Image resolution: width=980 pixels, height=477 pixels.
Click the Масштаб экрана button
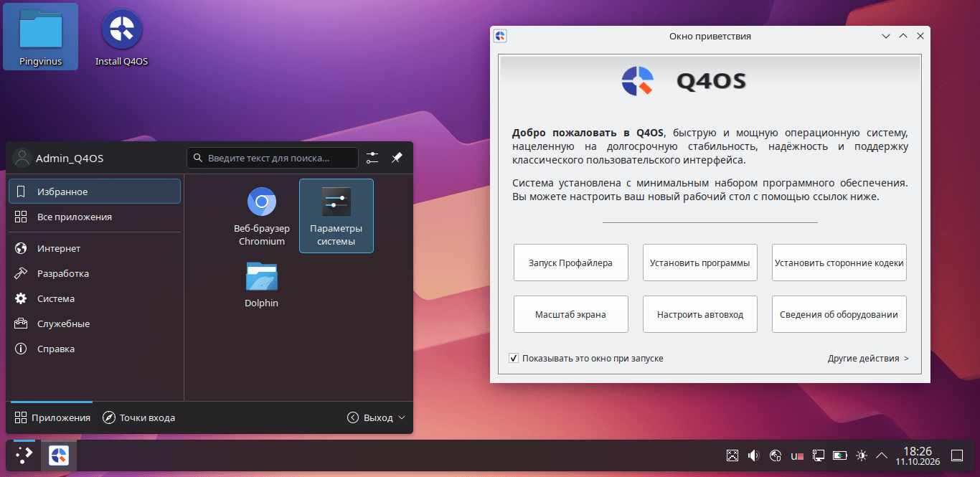point(571,314)
